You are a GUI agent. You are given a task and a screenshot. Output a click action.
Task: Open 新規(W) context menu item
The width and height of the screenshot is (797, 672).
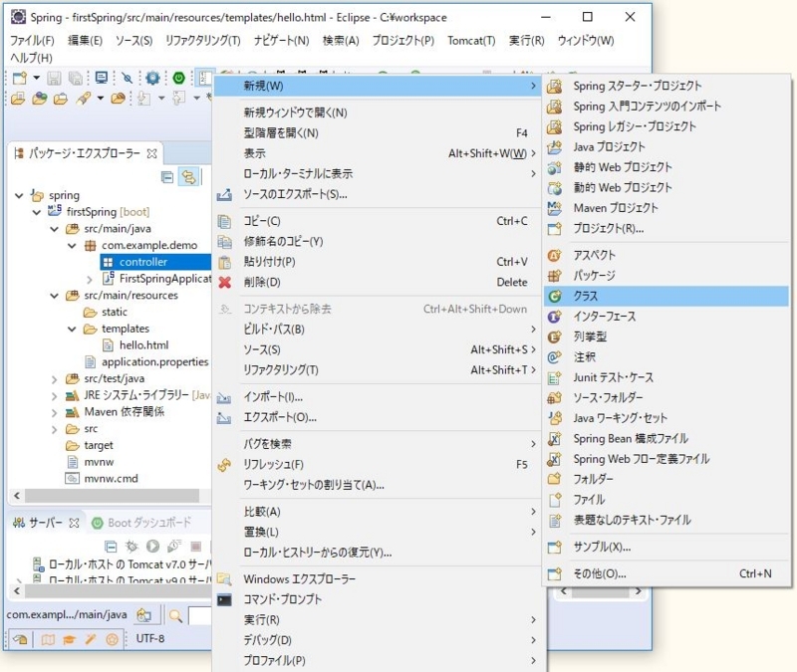[378, 86]
